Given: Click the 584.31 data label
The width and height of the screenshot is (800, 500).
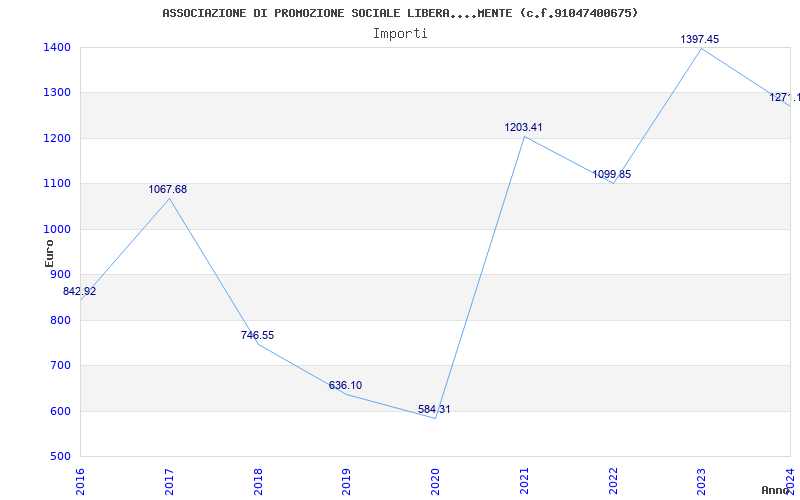Looking at the screenshot, I should pyautogui.click(x=434, y=410).
